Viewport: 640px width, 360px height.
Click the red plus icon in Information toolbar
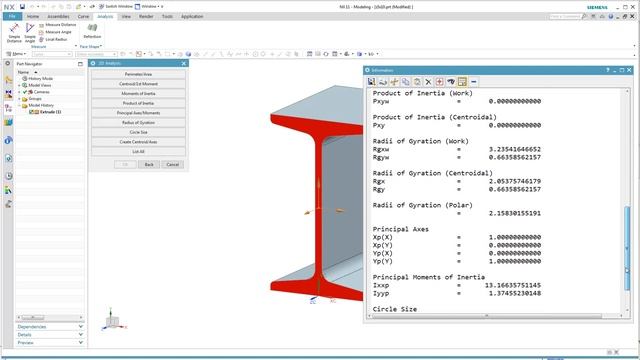[440, 82]
